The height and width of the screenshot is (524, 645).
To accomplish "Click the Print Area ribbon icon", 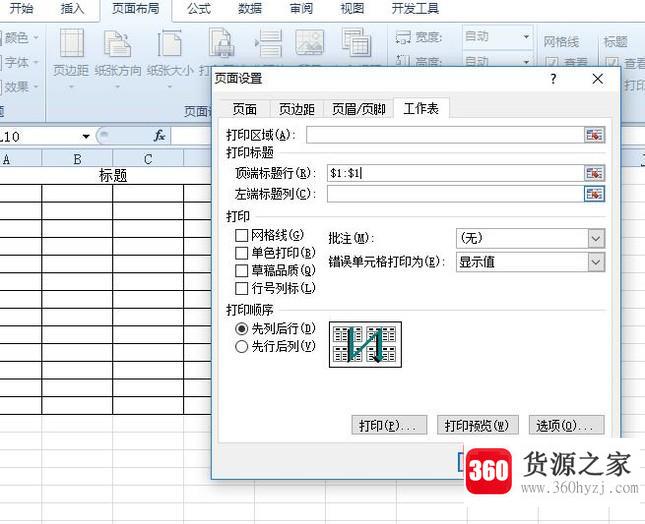I will point(221,42).
